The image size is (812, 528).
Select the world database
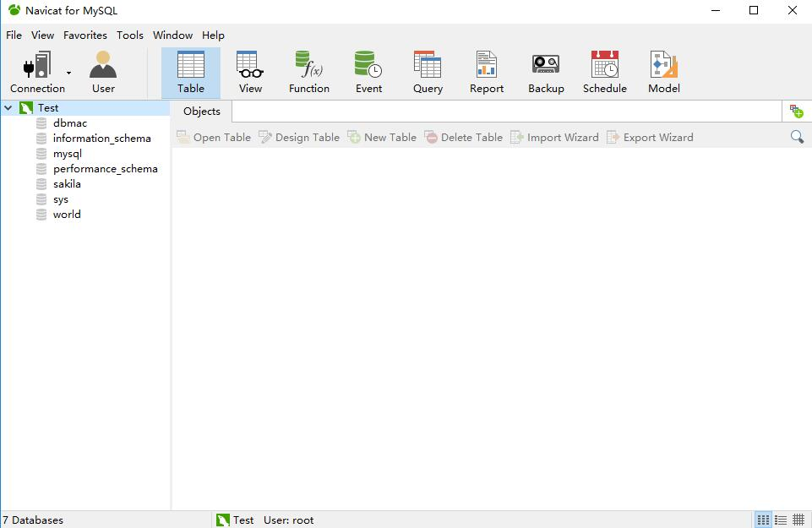(67, 215)
